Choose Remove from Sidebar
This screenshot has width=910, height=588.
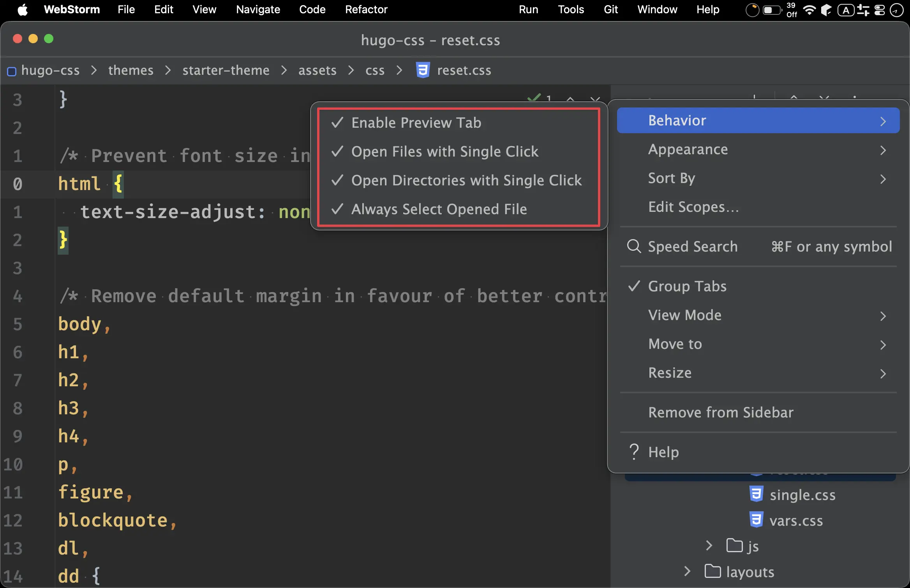pyautogui.click(x=720, y=412)
